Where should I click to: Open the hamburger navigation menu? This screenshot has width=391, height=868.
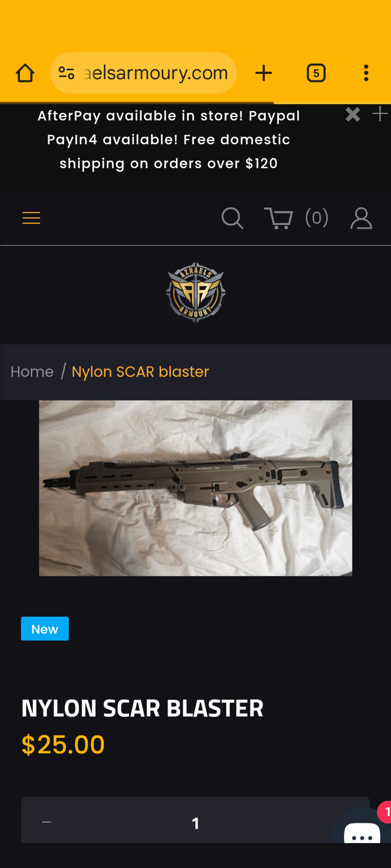click(x=31, y=218)
